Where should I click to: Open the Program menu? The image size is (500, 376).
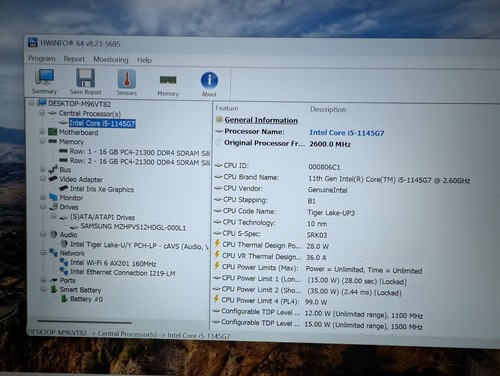(42, 58)
